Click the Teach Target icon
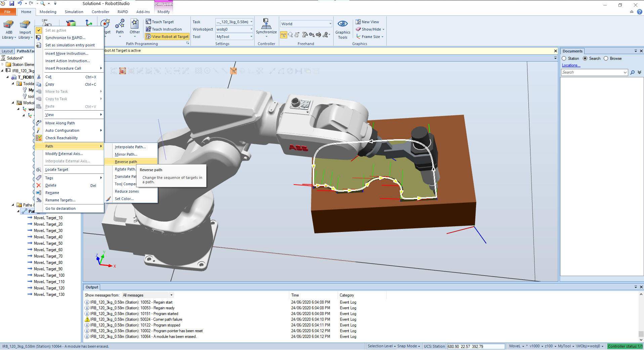644x350 pixels. click(x=148, y=22)
